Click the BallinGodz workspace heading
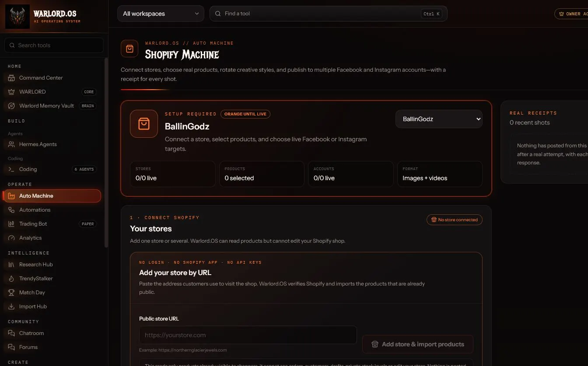 (187, 126)
